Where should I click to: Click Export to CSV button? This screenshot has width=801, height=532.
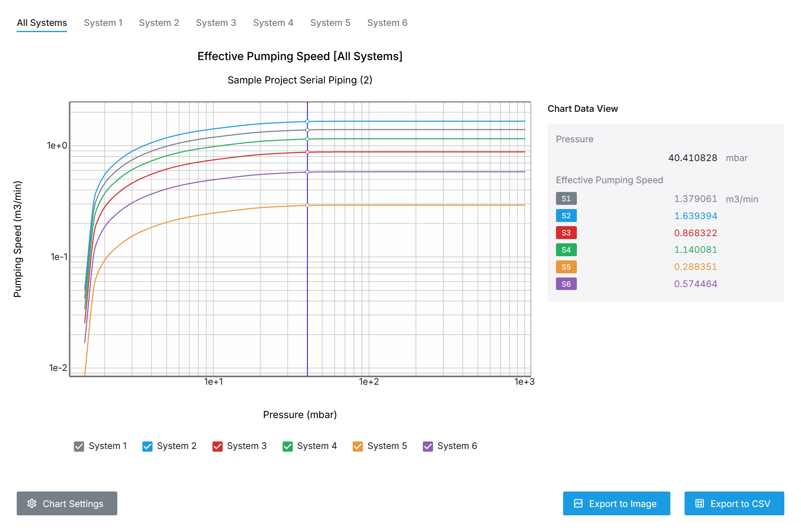tap(734, 504)
